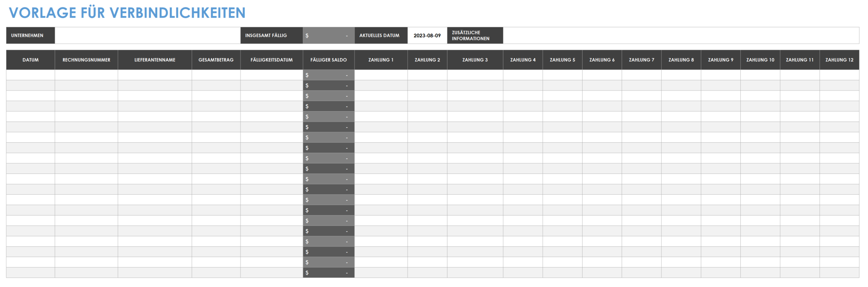The height and width of the screenshot is (287, 868).
Task: Click the ZAHLUNG 1 column header
Action: click(381, 60)
